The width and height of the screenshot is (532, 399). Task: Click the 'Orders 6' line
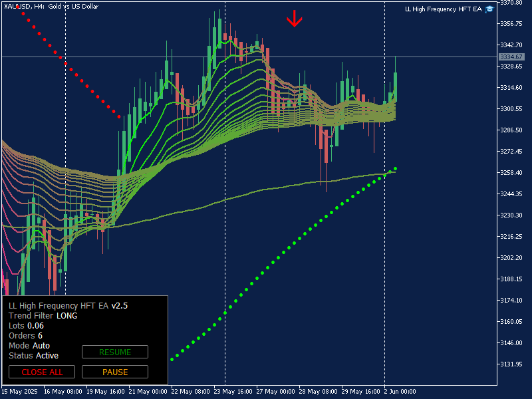coord(25,336)
